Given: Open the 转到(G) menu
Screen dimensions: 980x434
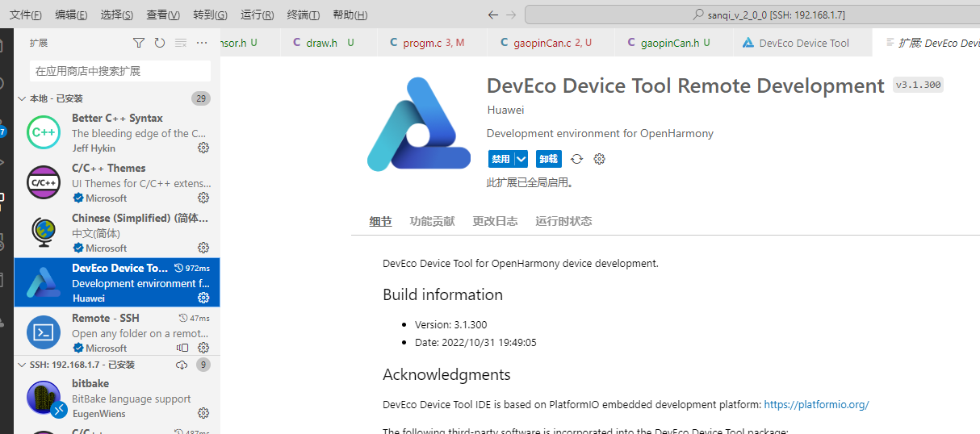Looking at the screenshot, I should coord(210,15).
